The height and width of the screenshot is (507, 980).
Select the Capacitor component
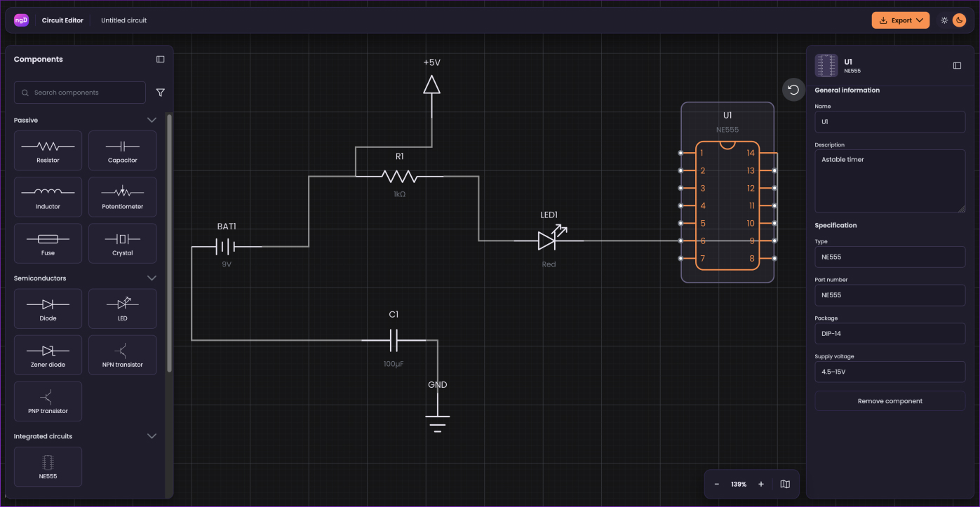(123, 151)
